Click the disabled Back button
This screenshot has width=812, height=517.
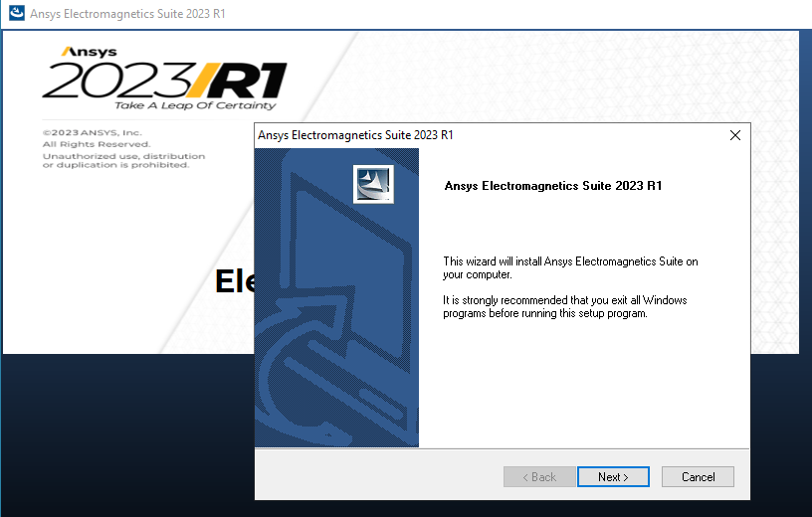tap(539, 476)
